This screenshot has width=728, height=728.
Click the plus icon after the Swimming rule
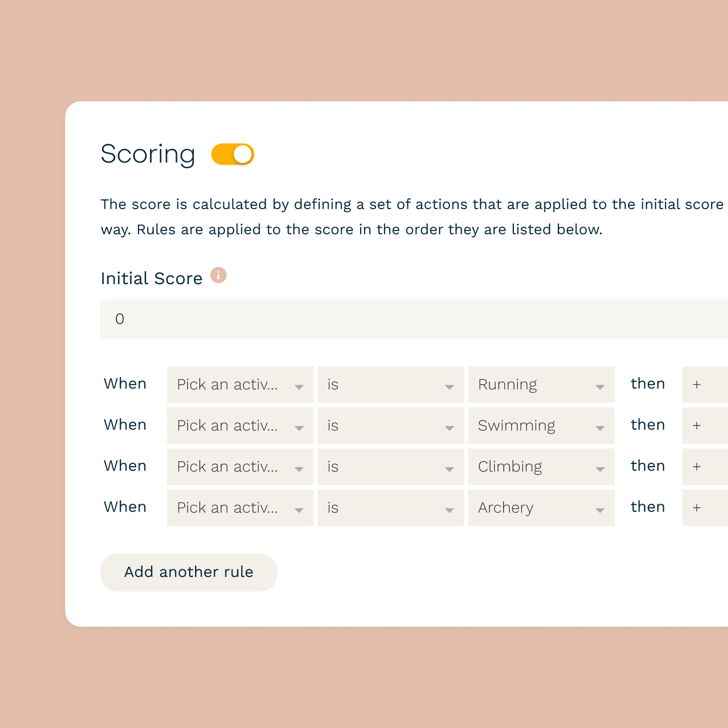pos(697,425)
